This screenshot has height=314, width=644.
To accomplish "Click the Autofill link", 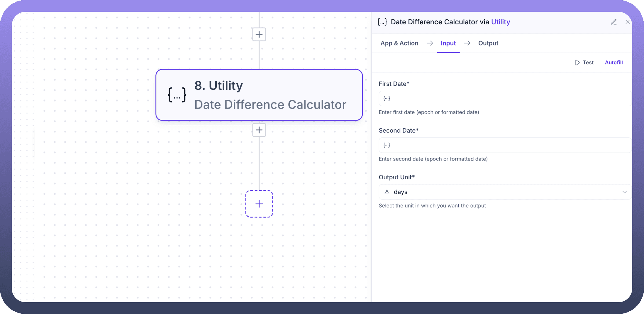I will [x=614, y=63].
